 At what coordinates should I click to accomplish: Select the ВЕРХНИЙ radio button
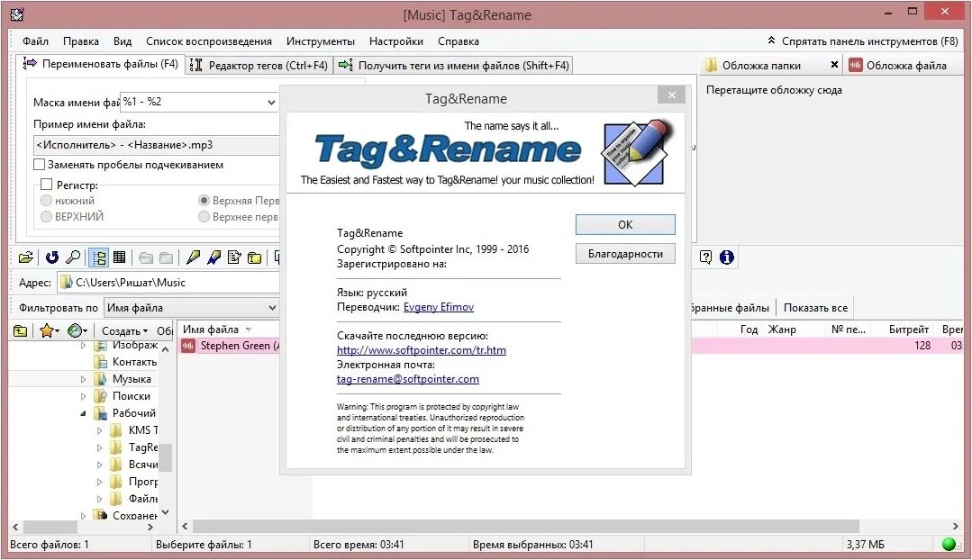pyautogui.click(x=46, y=217)
